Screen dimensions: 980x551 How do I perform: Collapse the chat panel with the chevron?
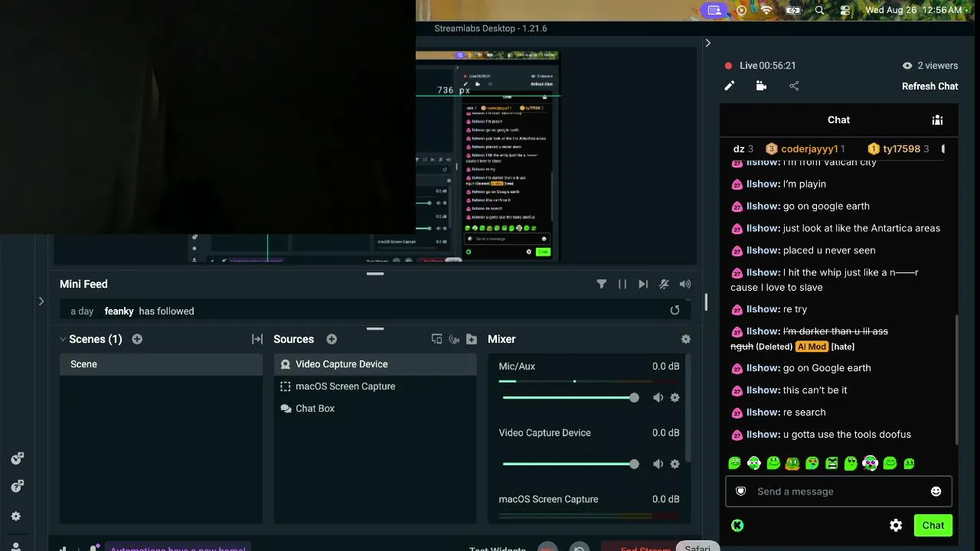(x=707, y=43)
